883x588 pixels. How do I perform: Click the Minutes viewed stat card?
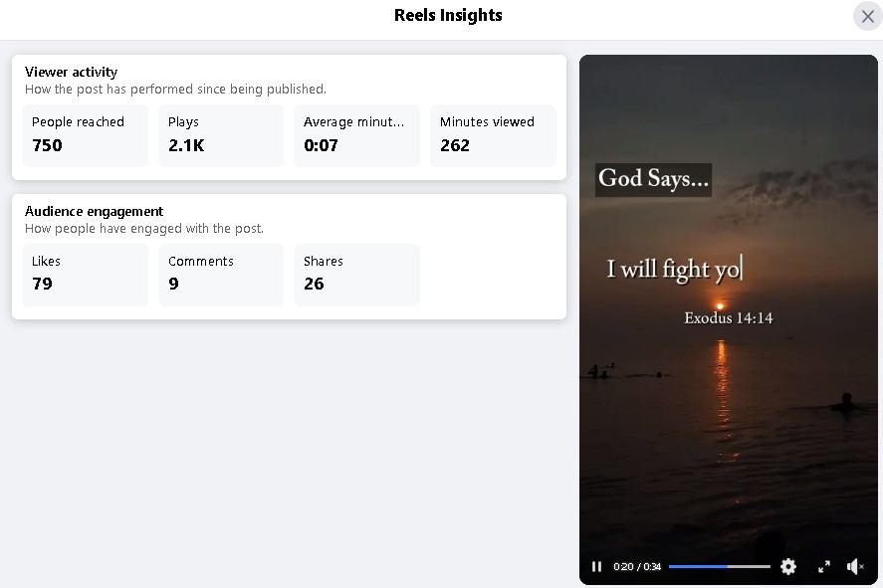click(493, 135)
